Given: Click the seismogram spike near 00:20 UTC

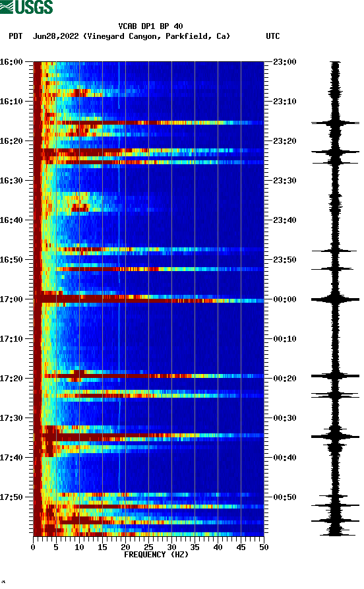Looking at the screenshot, I should pyautogui.click(x=336, y=376).
